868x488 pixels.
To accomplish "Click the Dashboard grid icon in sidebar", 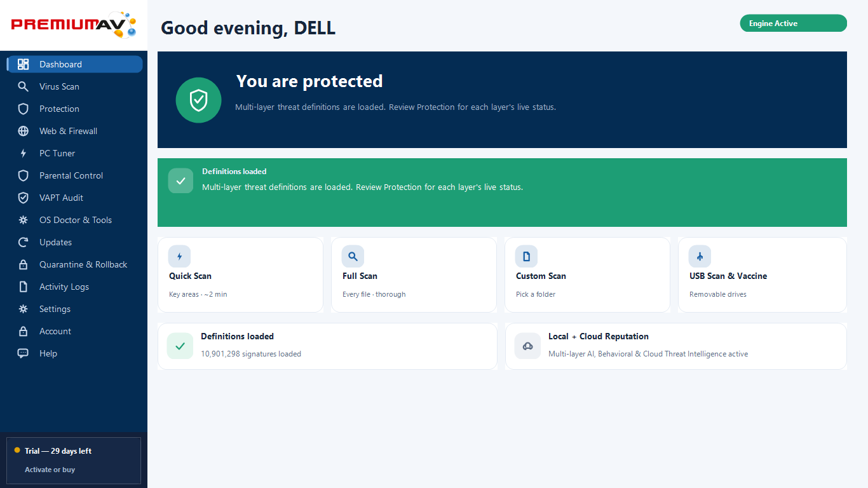I will point(24,64).
